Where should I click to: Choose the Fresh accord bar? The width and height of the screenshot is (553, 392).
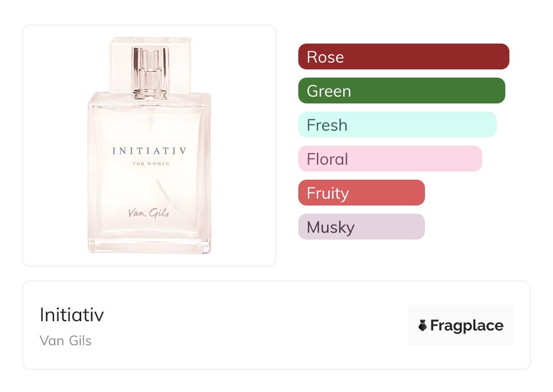[397, 125]
